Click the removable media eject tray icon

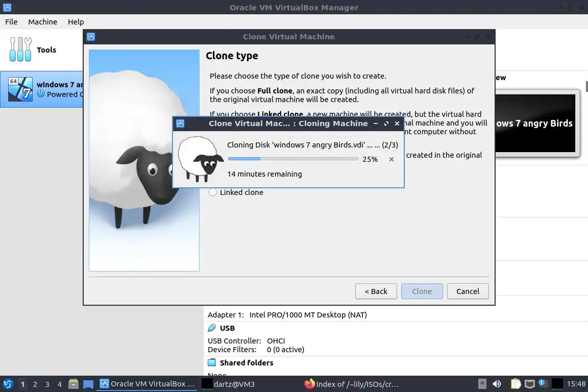tap(482, 384)
